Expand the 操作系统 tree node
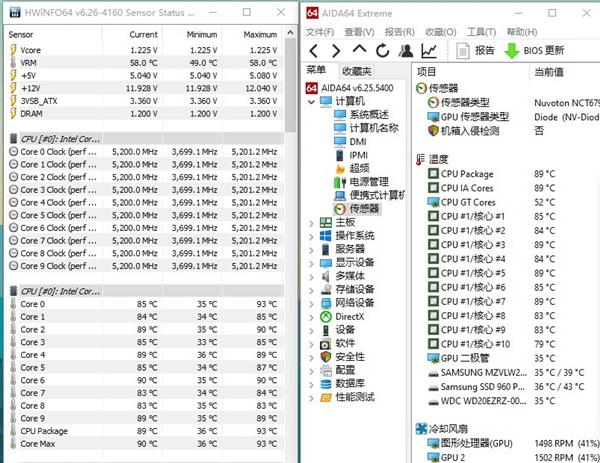 click(311, 236)
